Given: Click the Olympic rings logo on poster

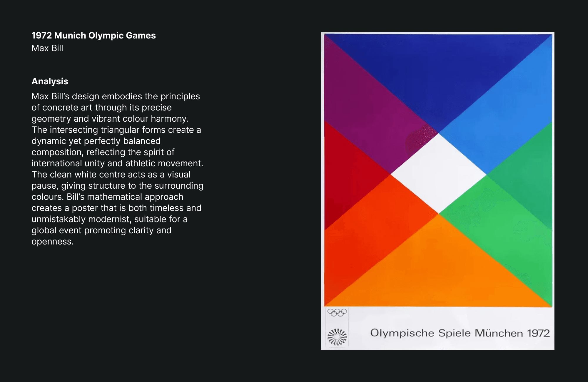Looking at the screenshot, I should (337, 312).
